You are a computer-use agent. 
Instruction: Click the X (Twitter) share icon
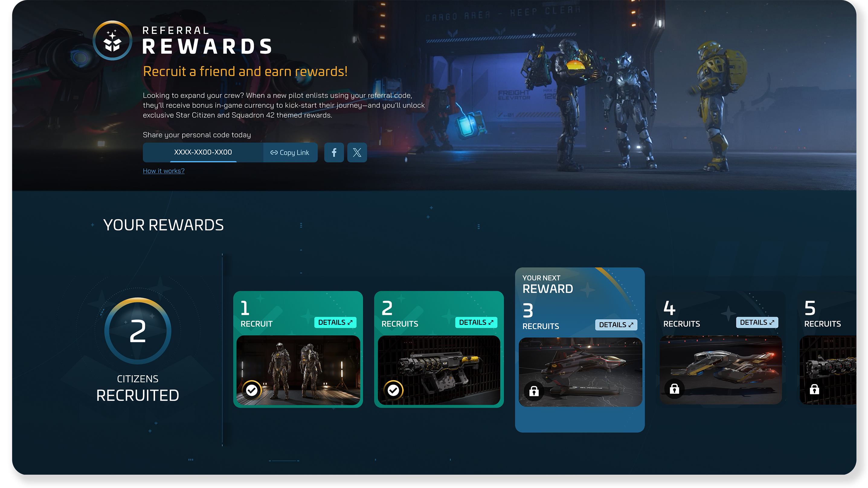(x=357, y=153)
